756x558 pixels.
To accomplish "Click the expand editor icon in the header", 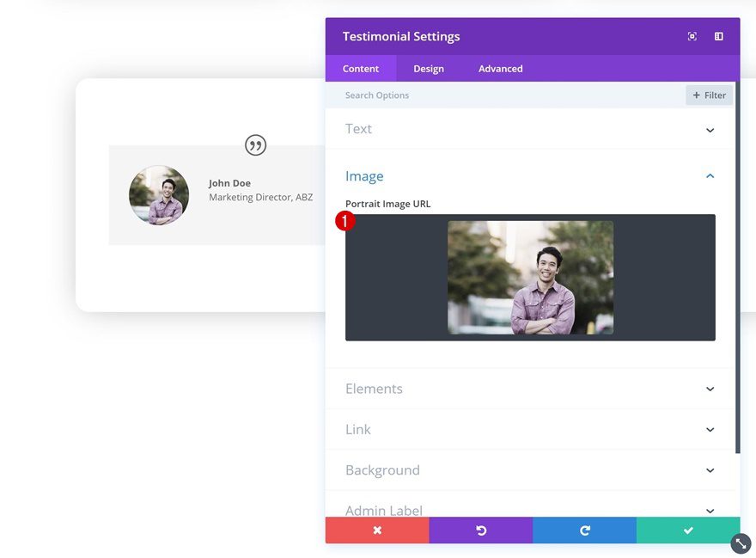I will (x=692, y=36).
